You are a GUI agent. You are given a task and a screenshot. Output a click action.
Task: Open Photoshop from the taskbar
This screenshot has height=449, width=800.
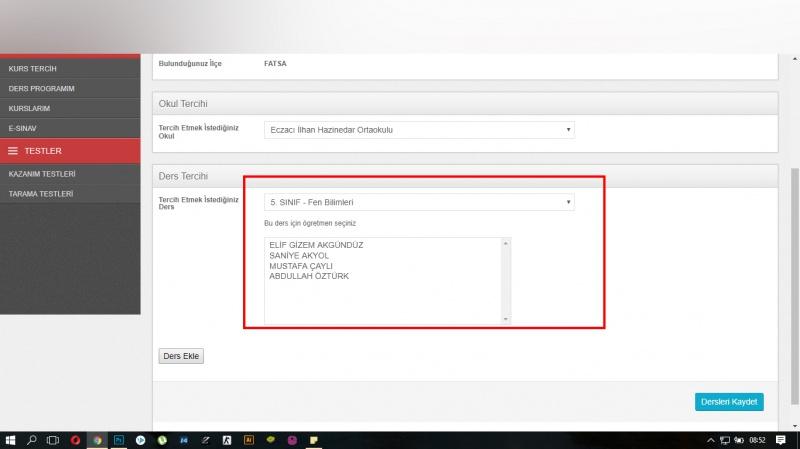click(118, 440)
